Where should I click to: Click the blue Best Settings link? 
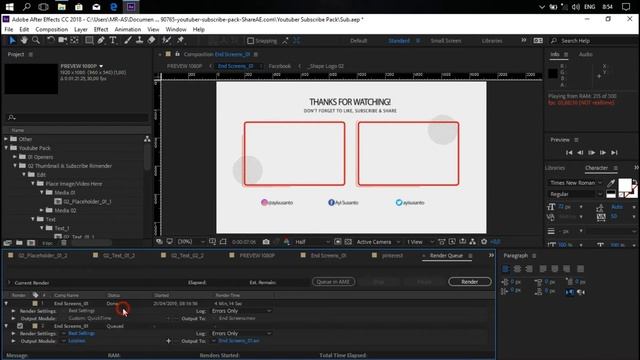click(82, 333)
